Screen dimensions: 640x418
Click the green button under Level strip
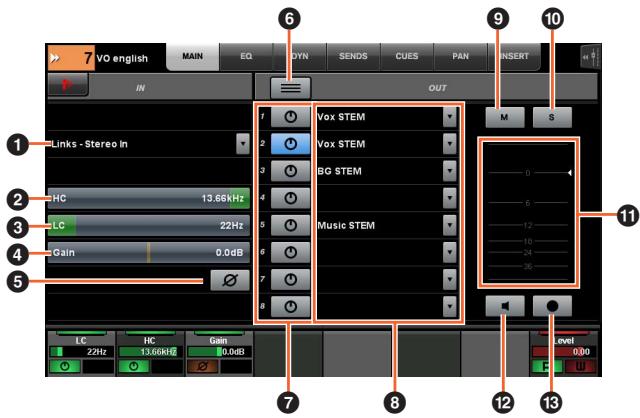click(547, 367)
